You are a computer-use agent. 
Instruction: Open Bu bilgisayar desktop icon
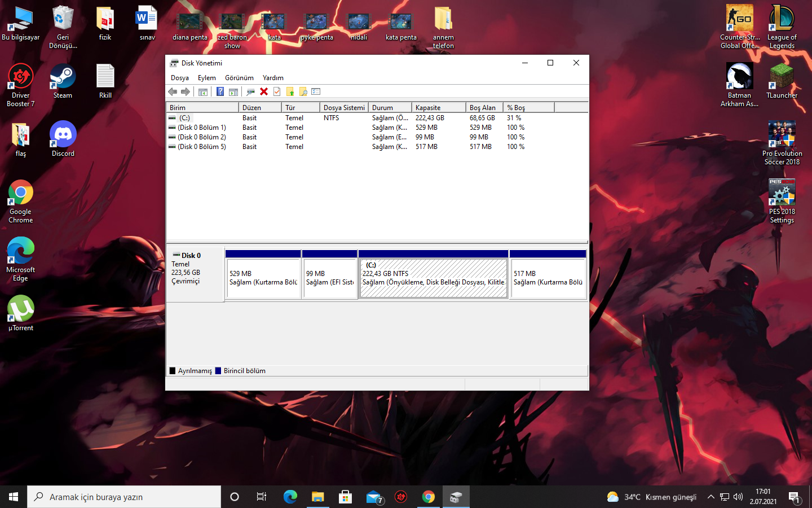(x=21, y=24)
